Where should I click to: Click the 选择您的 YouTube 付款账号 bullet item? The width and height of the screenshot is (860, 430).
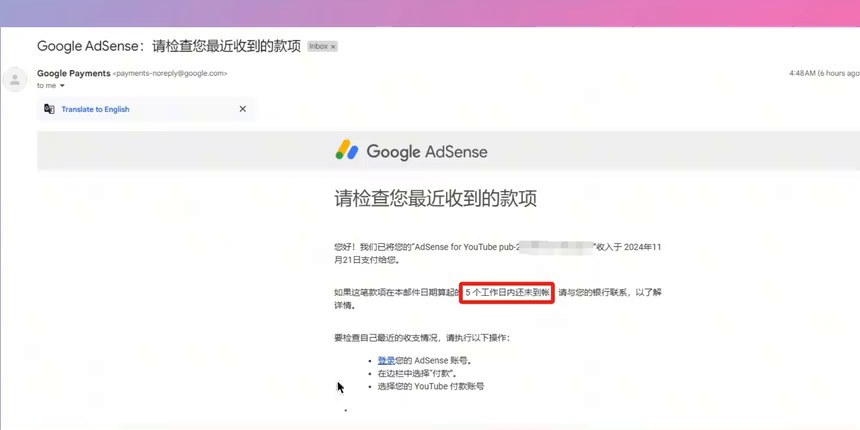431,386
